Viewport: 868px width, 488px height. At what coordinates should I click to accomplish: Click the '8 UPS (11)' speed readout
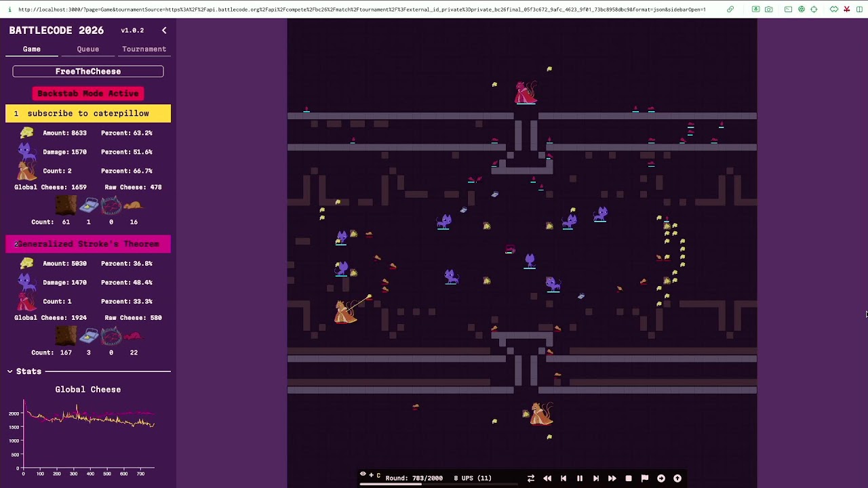pyautogui.click(x=473, y=478)
